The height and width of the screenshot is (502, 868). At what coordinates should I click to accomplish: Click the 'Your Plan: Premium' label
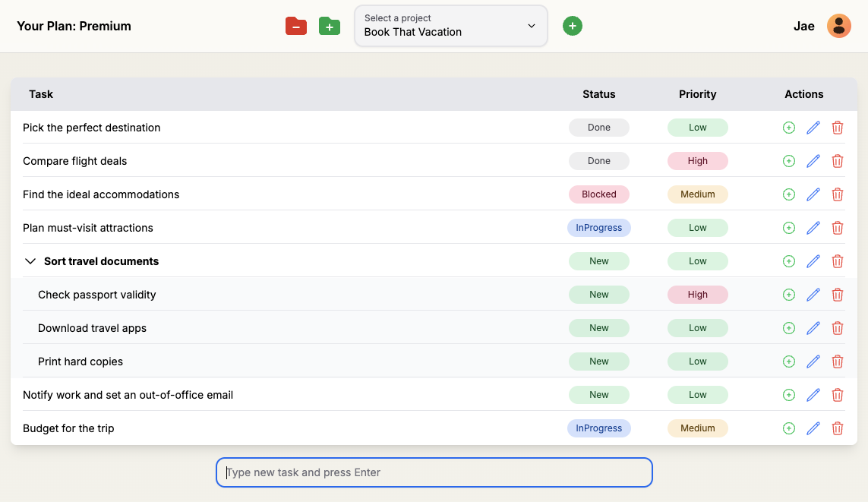(x=74, y=25)
